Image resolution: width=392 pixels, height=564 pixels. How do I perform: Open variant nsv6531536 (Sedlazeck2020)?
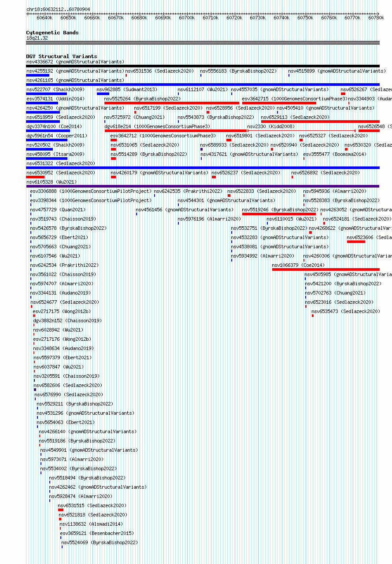point(159,71)
